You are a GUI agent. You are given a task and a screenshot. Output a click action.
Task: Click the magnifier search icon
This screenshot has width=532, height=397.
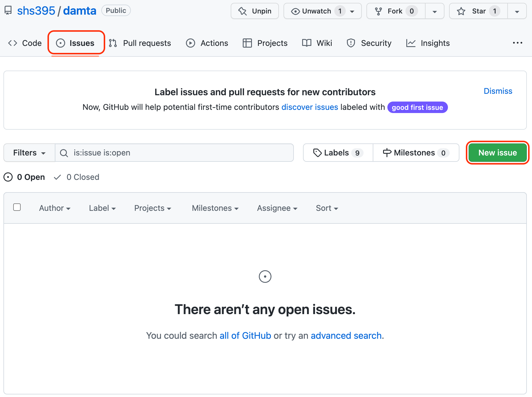pos(64,153)
